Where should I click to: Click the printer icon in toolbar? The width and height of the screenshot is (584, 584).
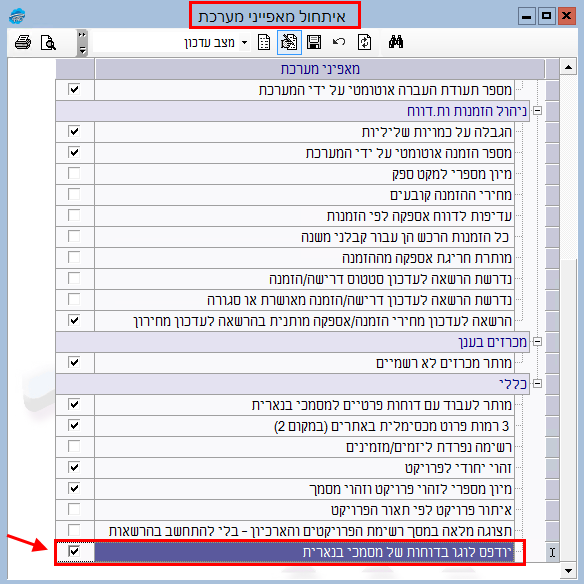pyautogui.click(x=23, y=42)
